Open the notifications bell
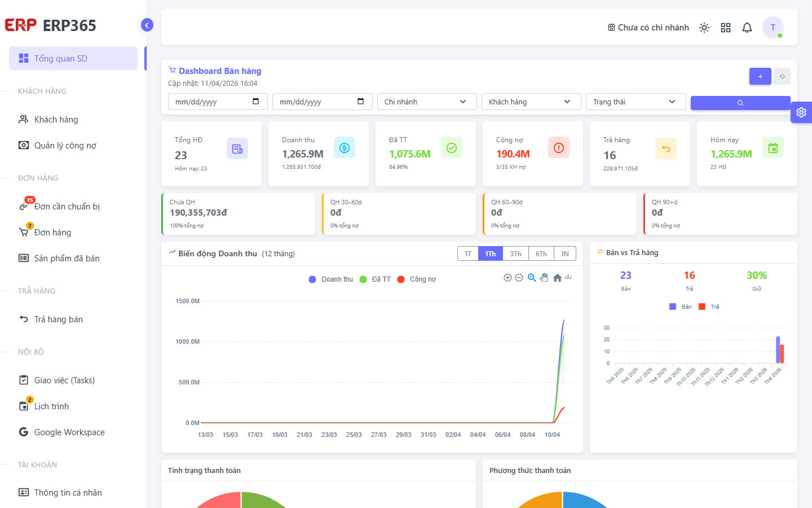Viewport: 812px width, 508px height. click(747, 28)
